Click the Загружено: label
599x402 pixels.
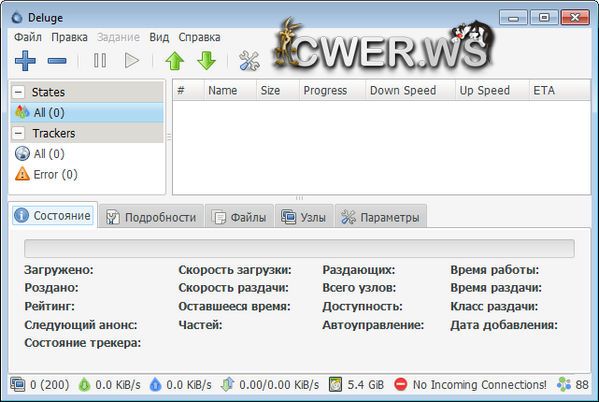[59, 270]
